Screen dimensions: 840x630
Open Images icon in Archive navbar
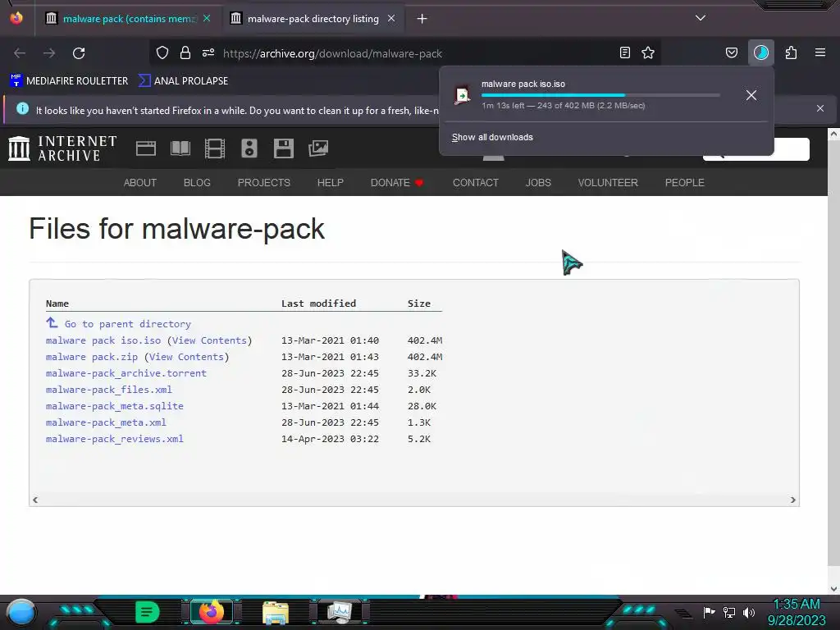point(318,148)
